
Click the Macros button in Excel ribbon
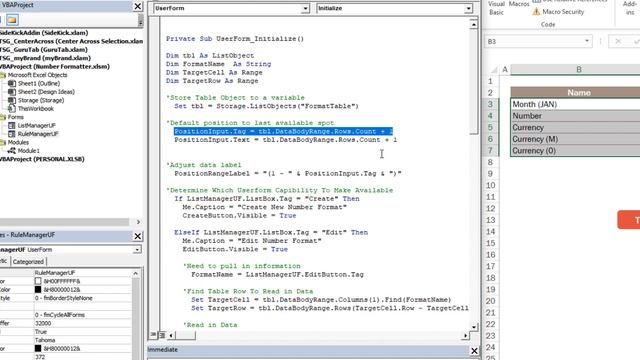519,4
